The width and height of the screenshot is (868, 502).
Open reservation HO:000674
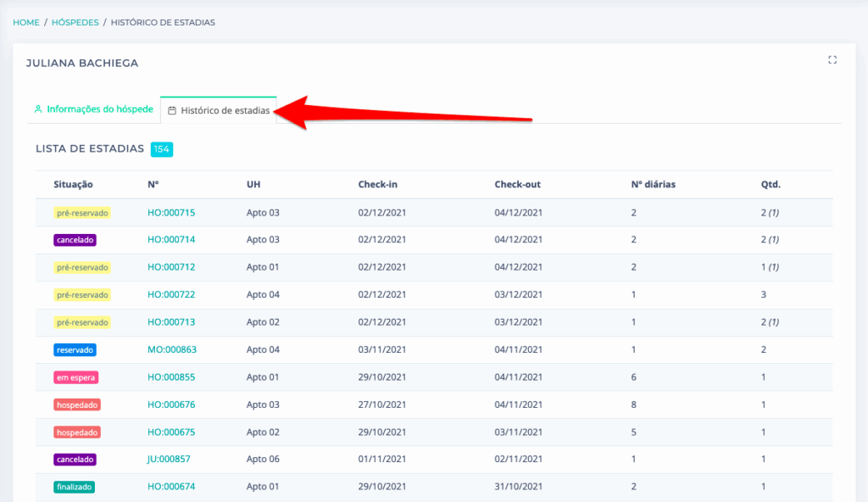click(171, 487)
